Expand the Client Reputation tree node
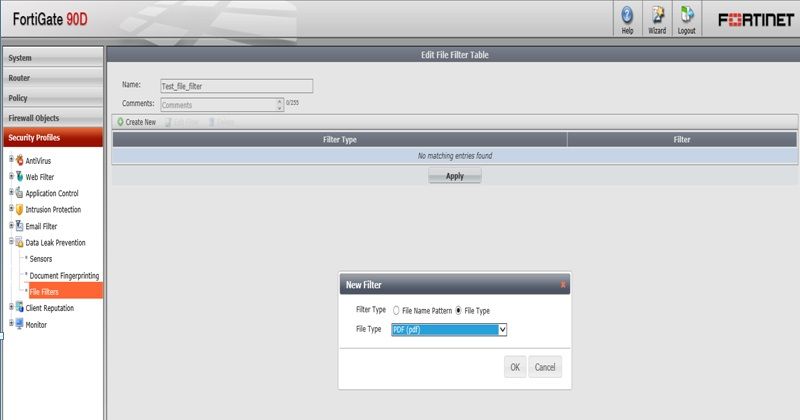The width and height of the screenshot is (800, 420). click(11, 307)
